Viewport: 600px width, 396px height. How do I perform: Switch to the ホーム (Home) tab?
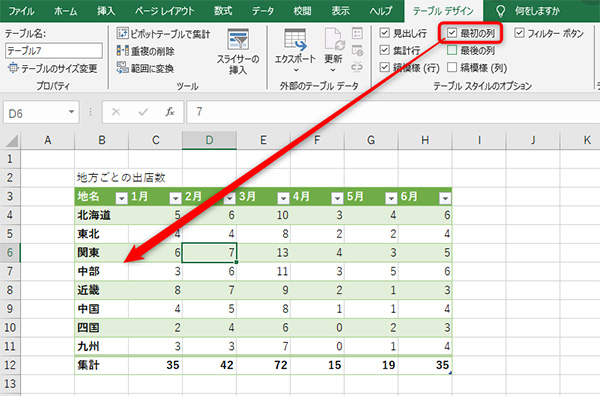pos(65,11)
